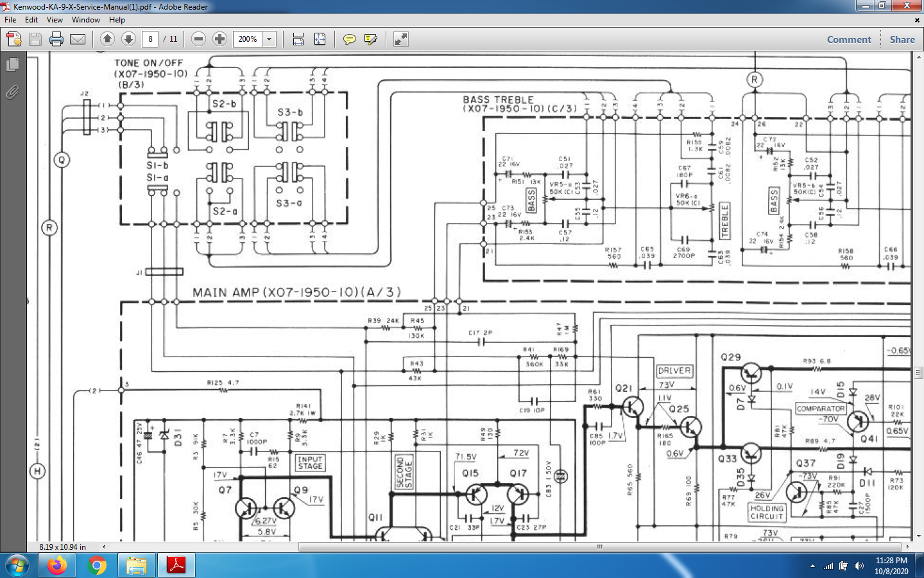Image resolution: width=924 pixels, height=578 pixels.
Task: Click the boxed 'COMPARATOR' label
Action: click(x=821, y=408)
